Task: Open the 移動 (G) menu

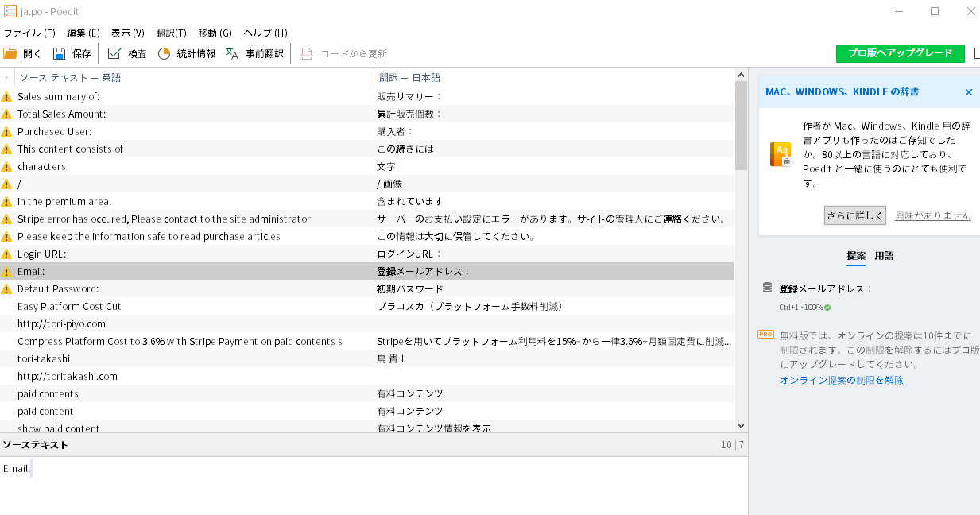Action: pos(215,33)
